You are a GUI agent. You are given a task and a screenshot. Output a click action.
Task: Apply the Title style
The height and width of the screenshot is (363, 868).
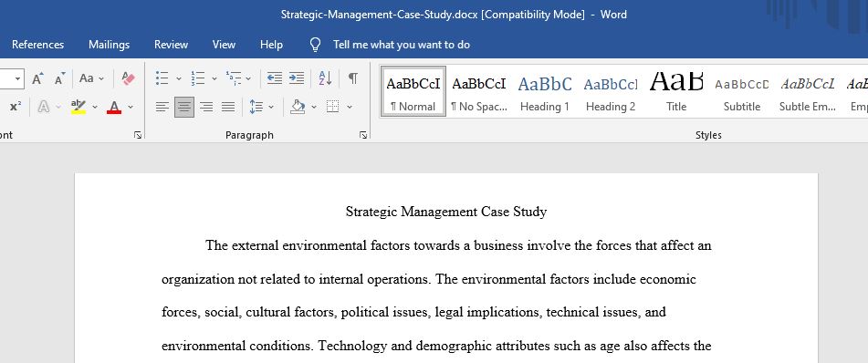(676, 92)
